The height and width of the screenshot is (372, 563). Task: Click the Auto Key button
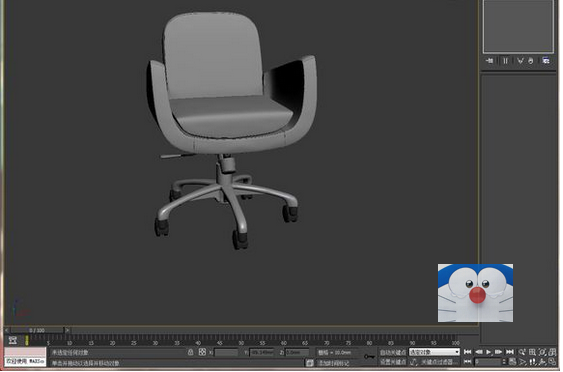pyautogui.click(x=393, y=353)
